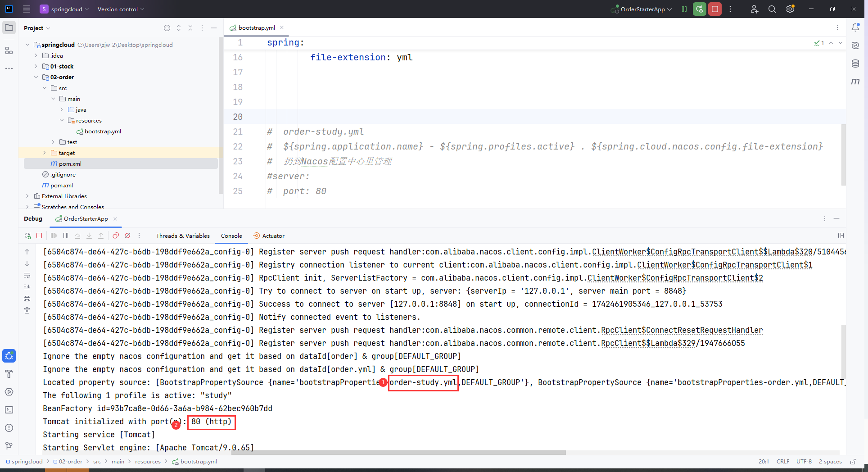This screenshot has width=868, height=472.
Task: Click ClientWorker$ConfigRpcTransportClient$1 link in console
Action: click(x=725, y=265)
